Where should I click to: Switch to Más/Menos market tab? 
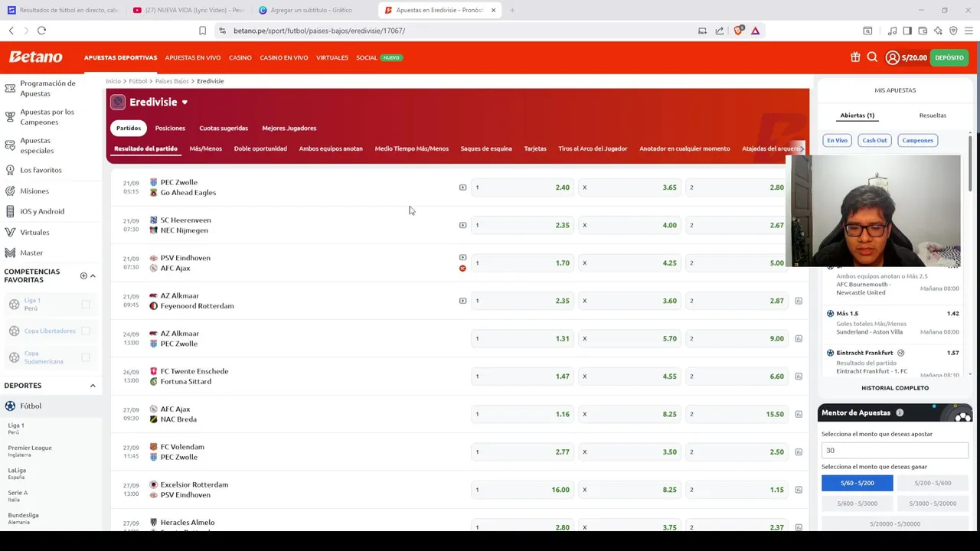(205, 148)
